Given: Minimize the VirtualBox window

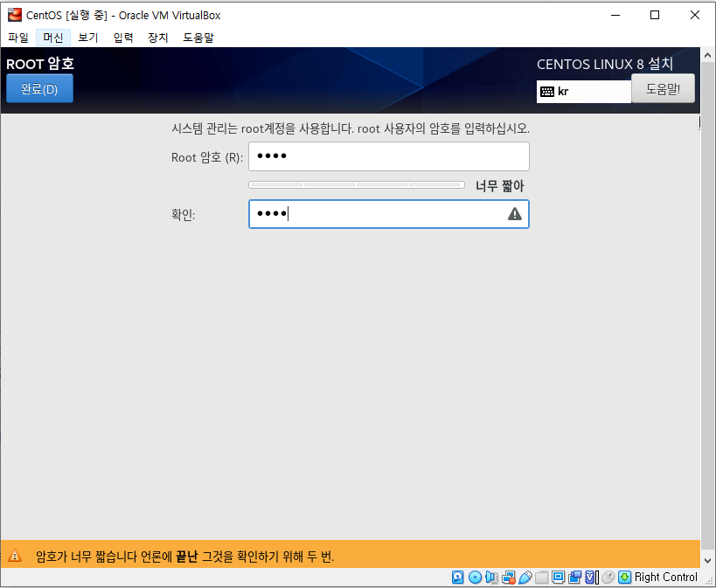Looking at the screenshot, I should click(x=615, y=15).
